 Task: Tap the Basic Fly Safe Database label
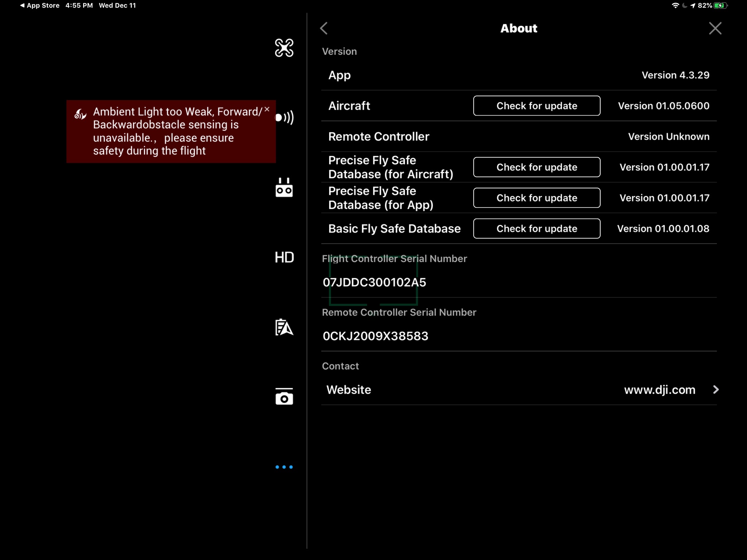(x=394, y=229)
